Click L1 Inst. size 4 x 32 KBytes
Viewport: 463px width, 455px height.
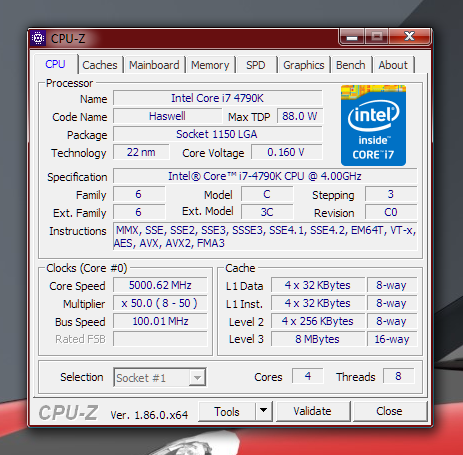click(318, 303)
